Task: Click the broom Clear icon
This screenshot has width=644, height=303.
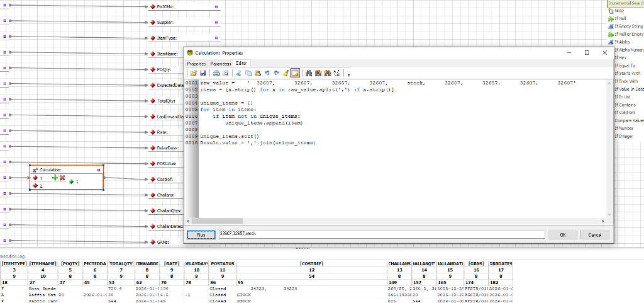Action: 286,73
